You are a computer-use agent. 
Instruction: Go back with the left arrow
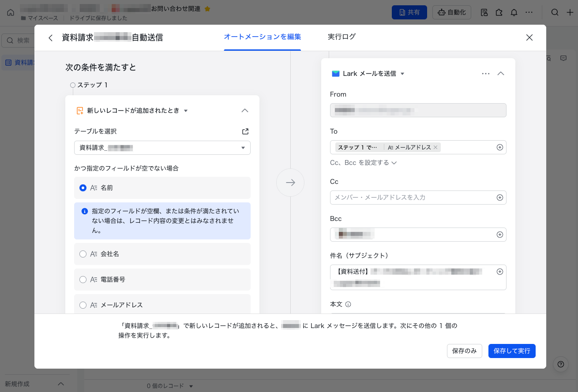[x=51, y=38]
